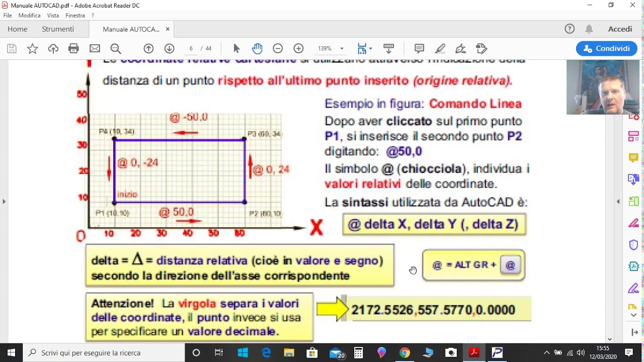This screenshot has height=362, width=644.
Task: Select the Manuale AUTOCA... document tab
Action: coord(131,29)
